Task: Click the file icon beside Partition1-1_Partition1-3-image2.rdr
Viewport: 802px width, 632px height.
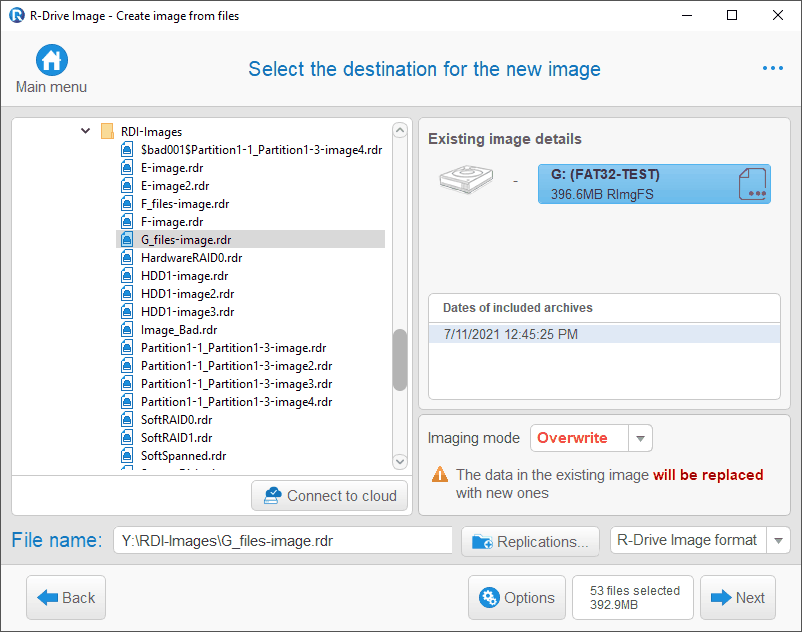Action: 127,366
